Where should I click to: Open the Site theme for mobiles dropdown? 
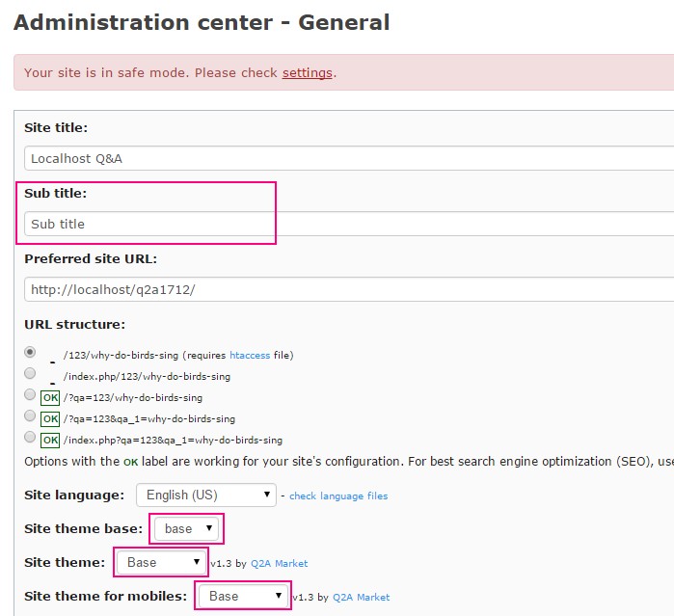pyautogui.click(x=243, y=596)
